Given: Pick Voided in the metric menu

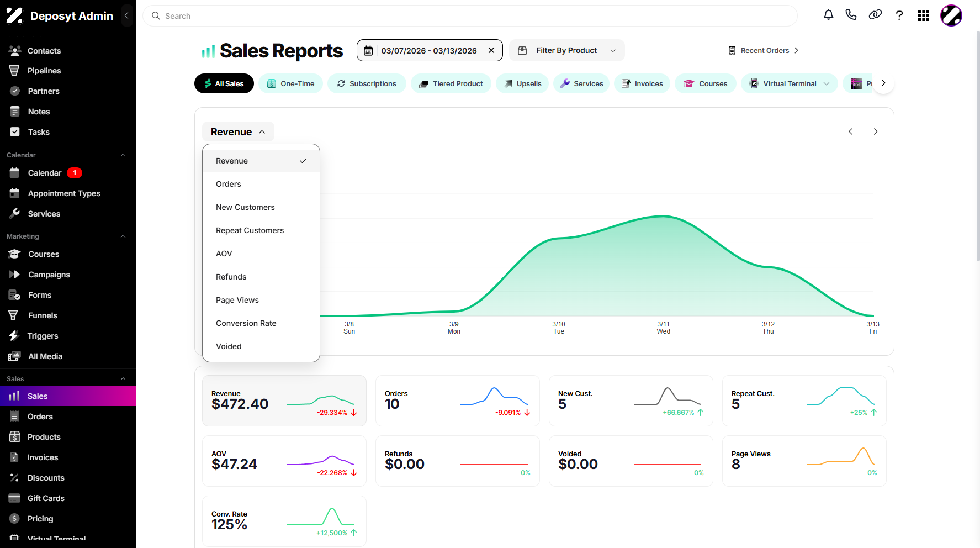Looking at the screenshot, I should pos(261,346).
